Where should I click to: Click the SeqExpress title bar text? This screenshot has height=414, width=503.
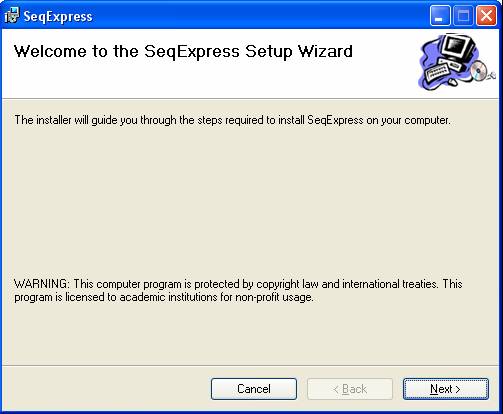pyautogui.click(x=58, y=16)
